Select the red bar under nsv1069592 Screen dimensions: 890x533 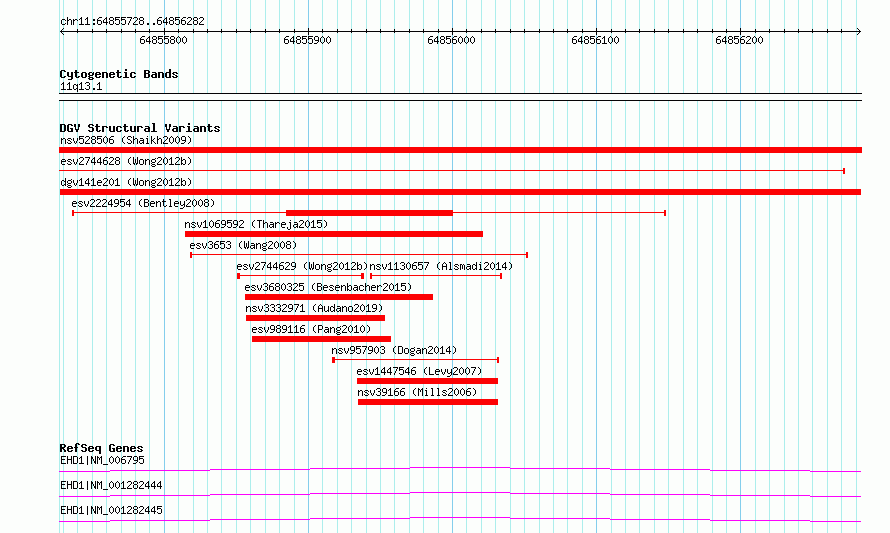tap(334, 234)
